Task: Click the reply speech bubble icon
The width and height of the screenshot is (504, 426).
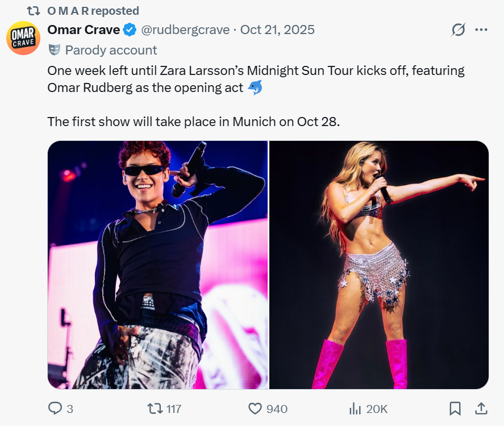Action: tap(55, 408)
